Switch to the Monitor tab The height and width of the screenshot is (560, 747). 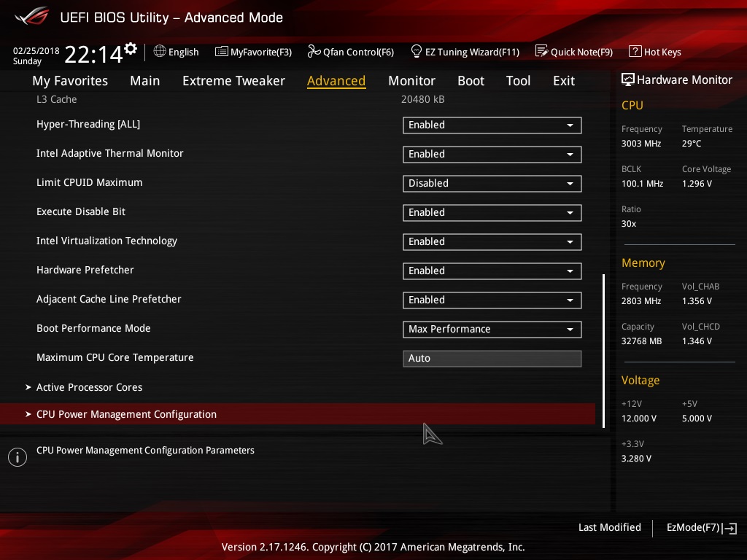point(411,81)
